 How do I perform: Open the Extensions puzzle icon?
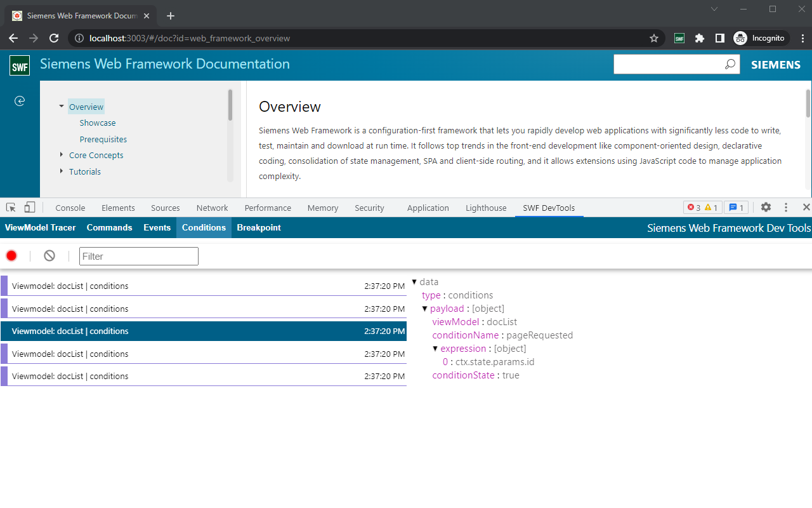(700, 38)
